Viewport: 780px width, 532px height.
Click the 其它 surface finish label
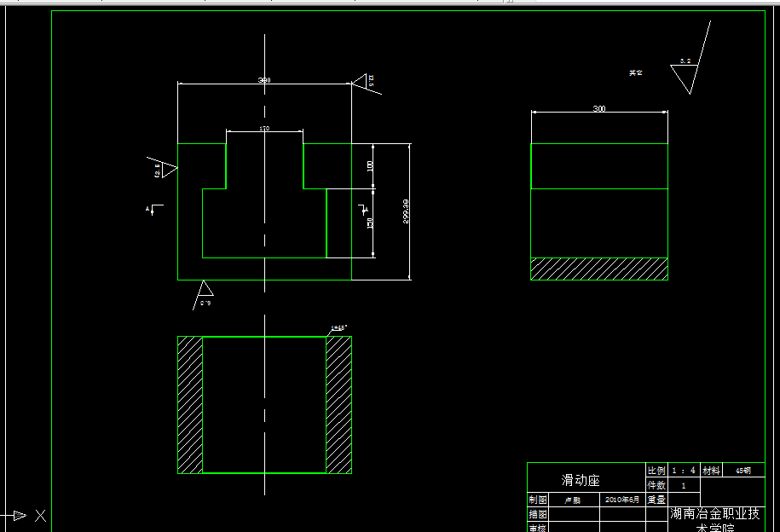(635, 72)
